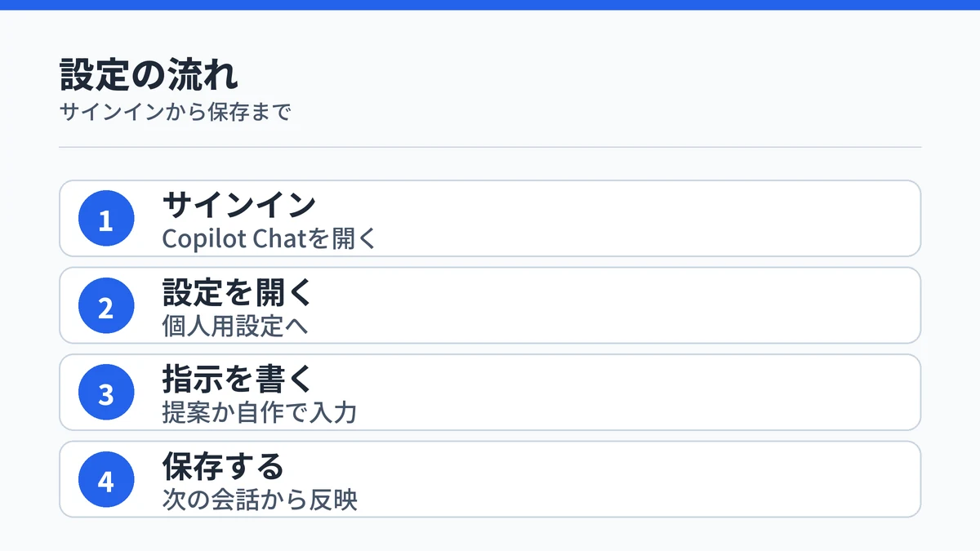Click empty right area of step 2 card

click(653, 305)
